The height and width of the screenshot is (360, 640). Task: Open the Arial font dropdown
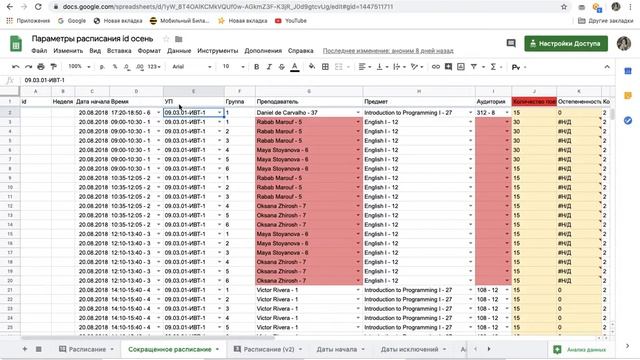pyautogui.click(x=191, y=67)
